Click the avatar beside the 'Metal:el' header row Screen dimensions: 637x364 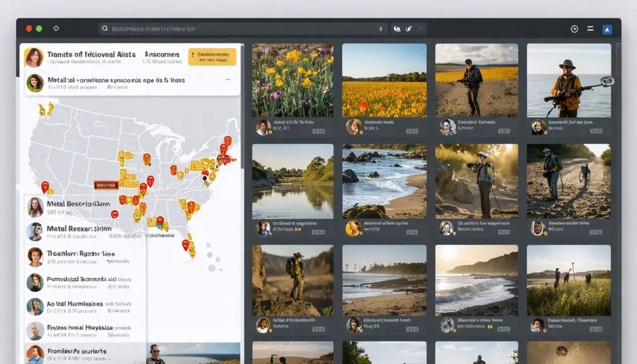pyautogui.click(x=35, y=83)
